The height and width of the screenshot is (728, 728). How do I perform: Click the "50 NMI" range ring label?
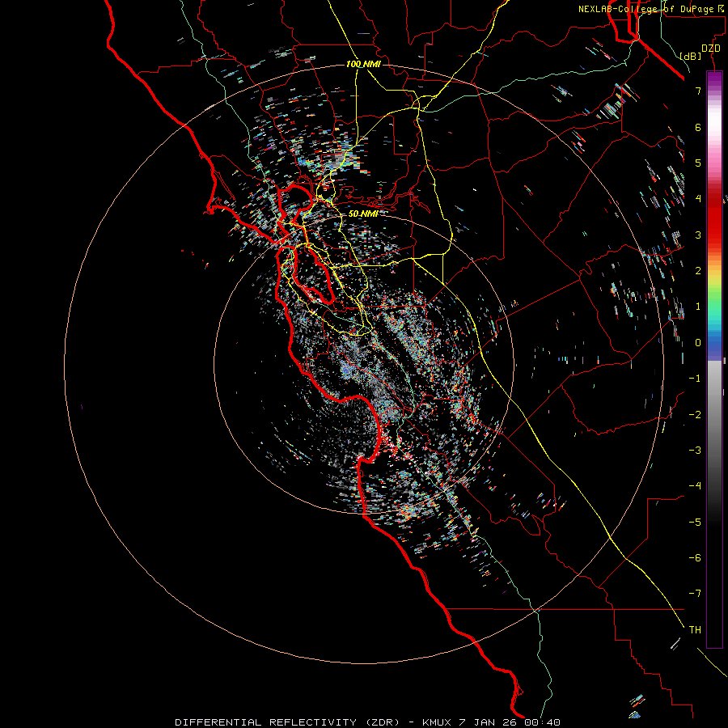pyautogui.click(x=363, y=214)
